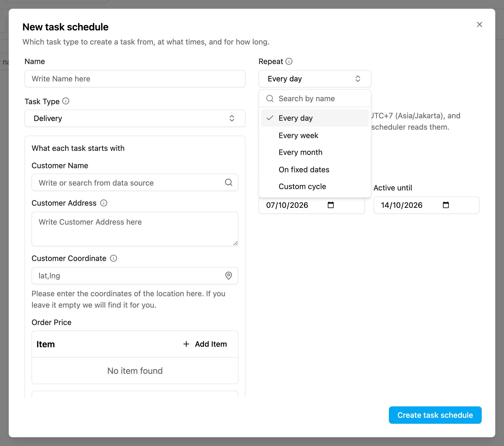Click the Customer Coordinate info icon
Viewport: 504px width, 446px height.
point(114,258)
